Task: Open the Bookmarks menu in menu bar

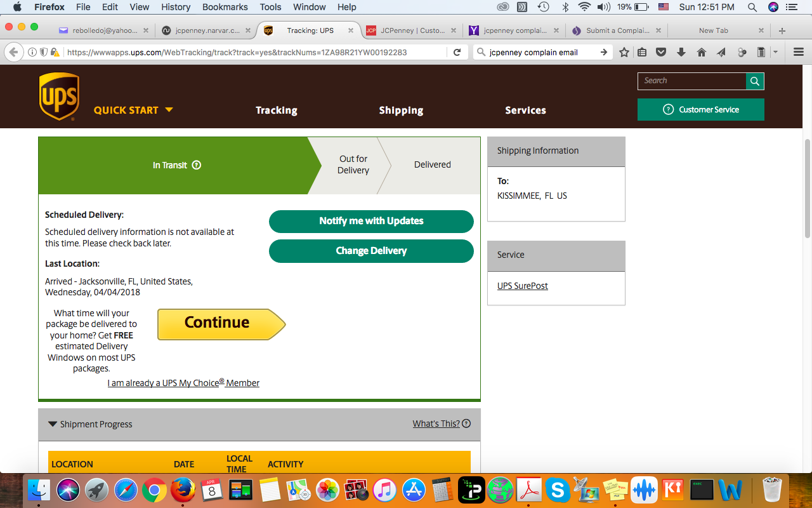Action: [x=223, y=7]
